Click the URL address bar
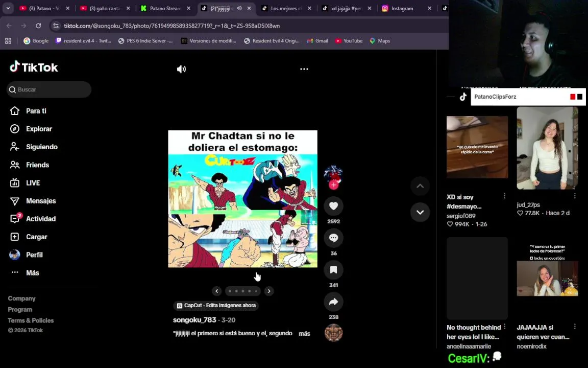 click(250, 26)
